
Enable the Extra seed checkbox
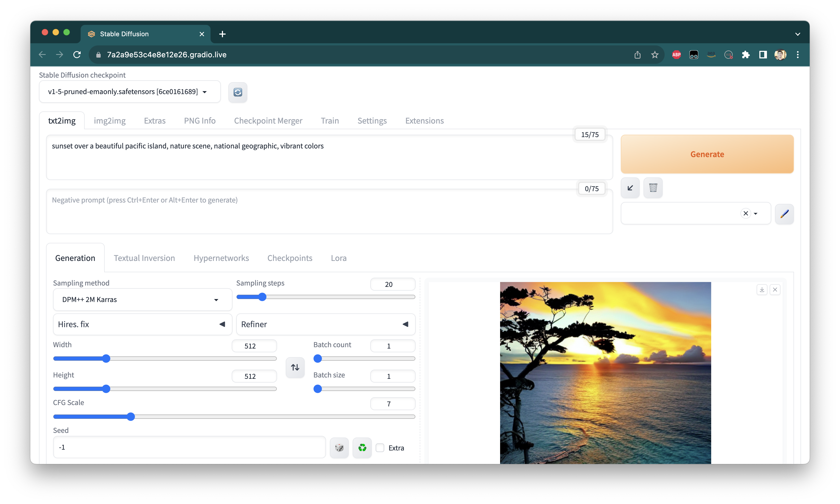[380, 448]
